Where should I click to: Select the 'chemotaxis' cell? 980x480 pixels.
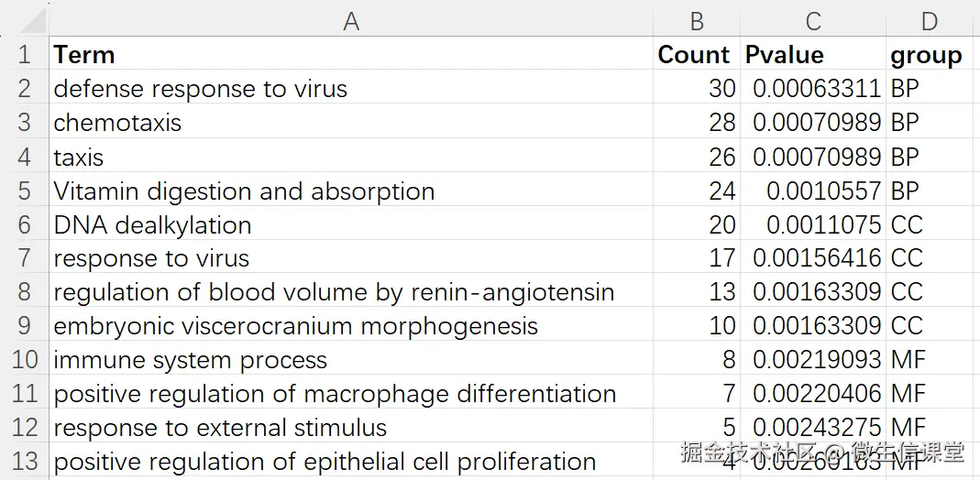coord(351,122)
